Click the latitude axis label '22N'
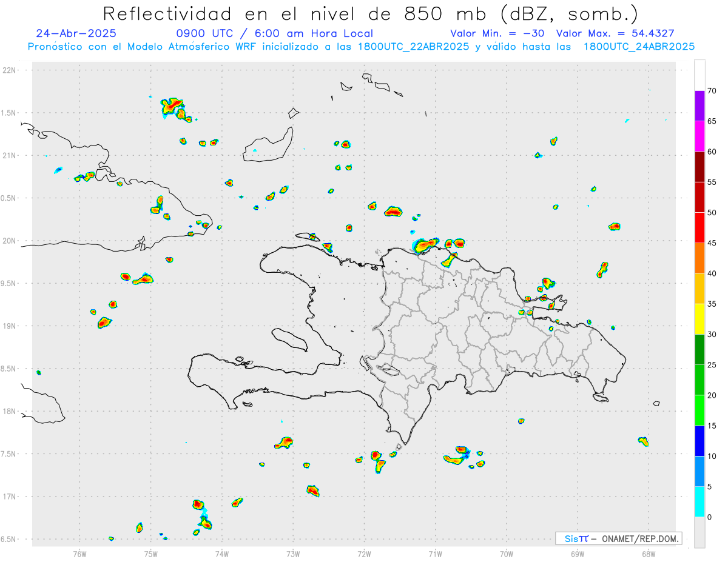 coord(10,70)
